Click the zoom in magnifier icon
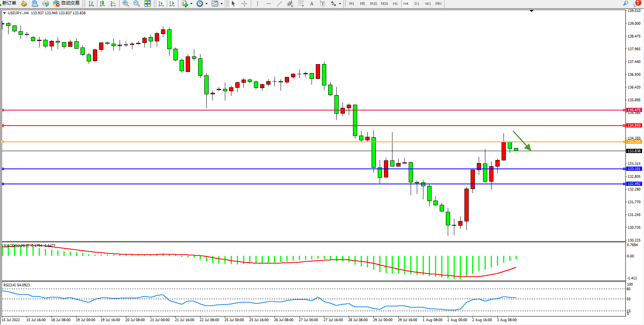The width and height of the screenshot is (644, 325). (125, 3)
